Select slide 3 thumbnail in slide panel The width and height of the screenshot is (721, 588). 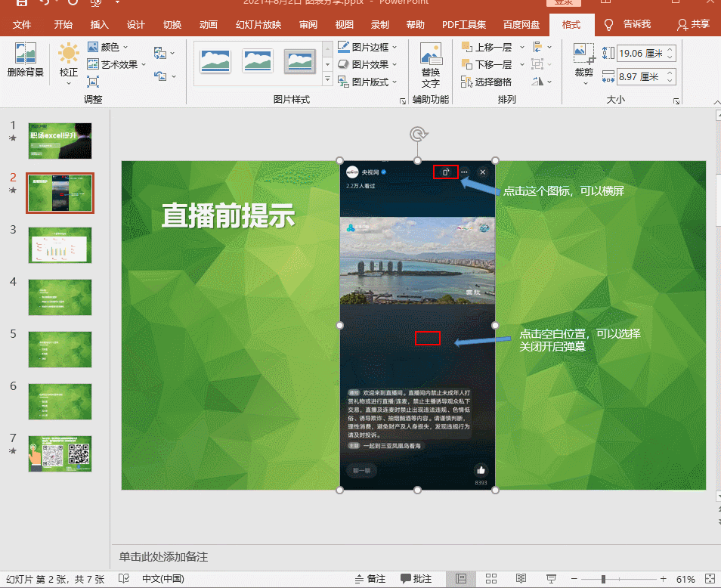pyautogui.click(x=60, y=245)
